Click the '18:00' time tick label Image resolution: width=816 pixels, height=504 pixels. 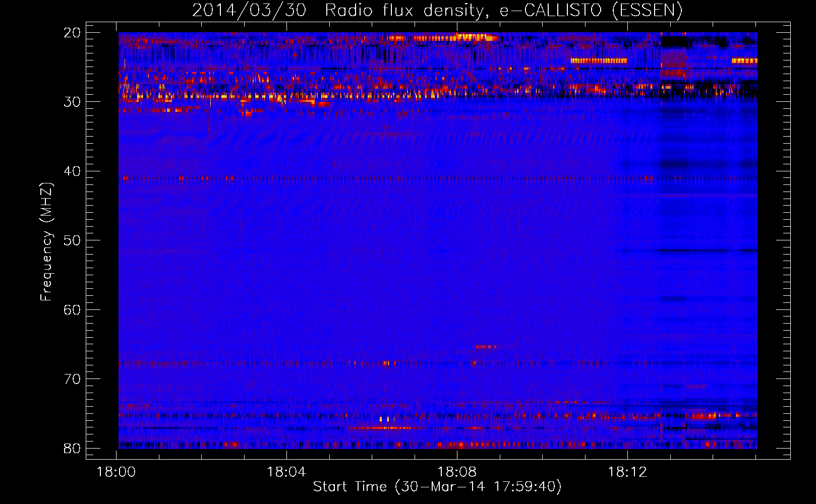(116, 472)
